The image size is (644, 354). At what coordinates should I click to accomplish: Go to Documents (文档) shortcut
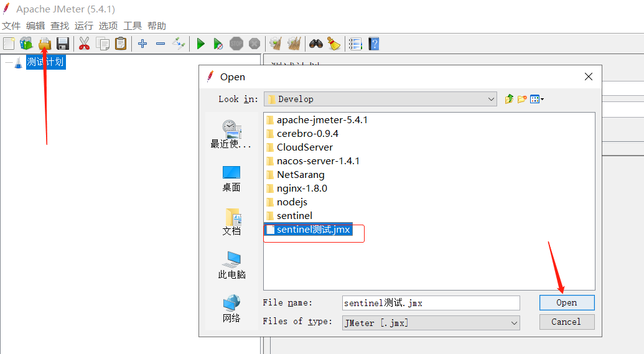click(x=231, y=222)
